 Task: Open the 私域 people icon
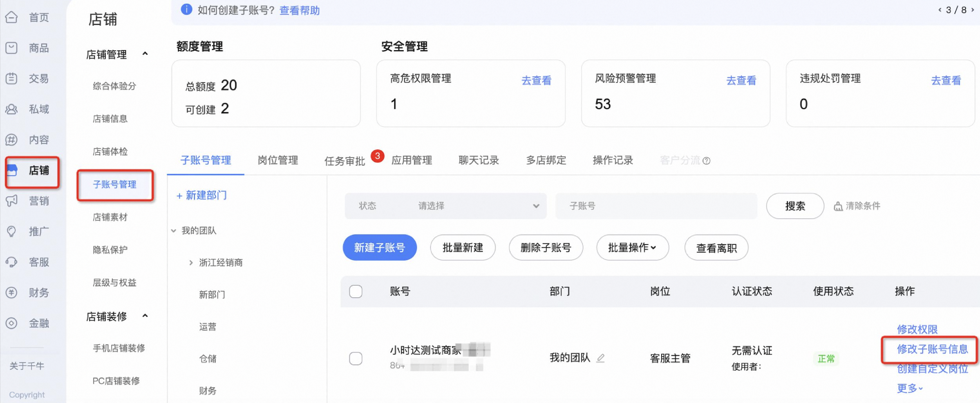click(12, 109)
